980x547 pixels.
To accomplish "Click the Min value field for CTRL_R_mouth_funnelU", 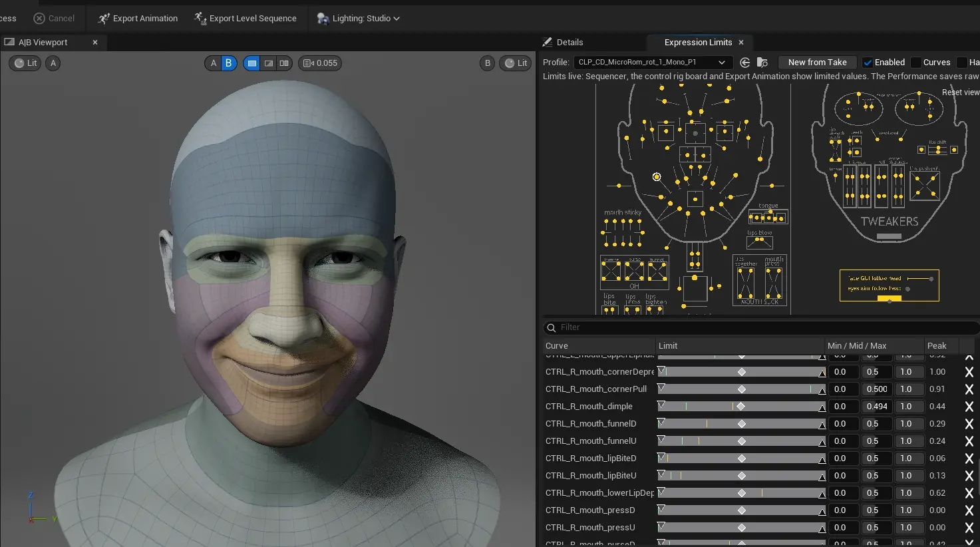I will click(842, 441).
